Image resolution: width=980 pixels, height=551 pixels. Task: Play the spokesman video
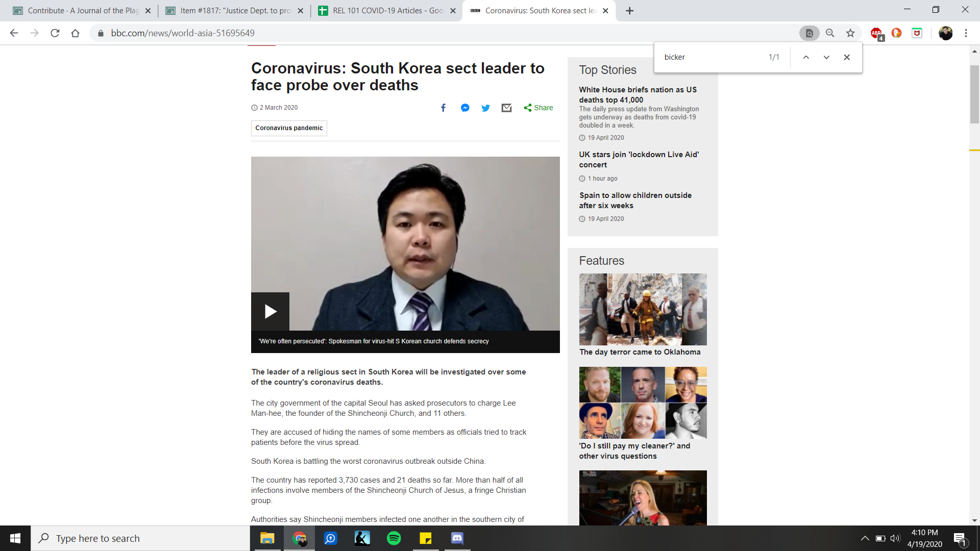(x=270, y=311)
